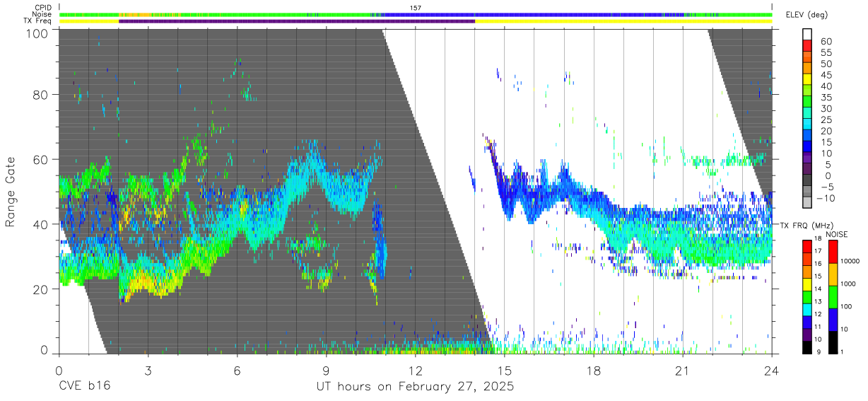Click the orange segment of NOISE colorbar
868x401 pixels.
(833, 274)
